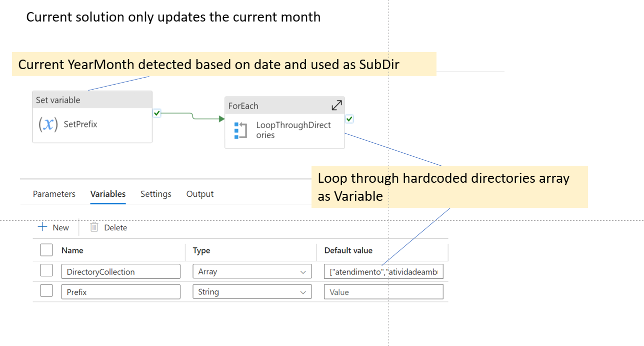View the Output tab
This screenshot has height=346, width=644.
click(x=199, y=194)
